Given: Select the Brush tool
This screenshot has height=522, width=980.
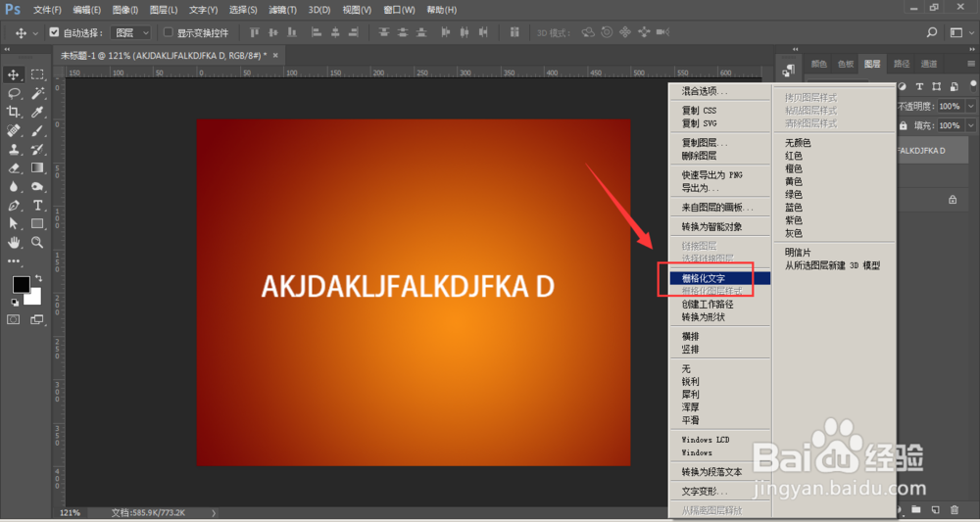Looking at the screenshot, I should click(x=37, y=131).
